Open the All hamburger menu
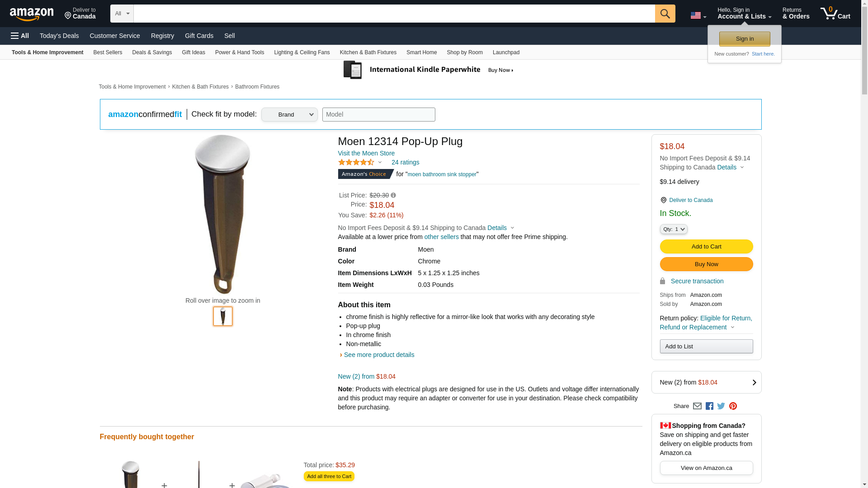This screenshot has width=868, height=488. 20,36
